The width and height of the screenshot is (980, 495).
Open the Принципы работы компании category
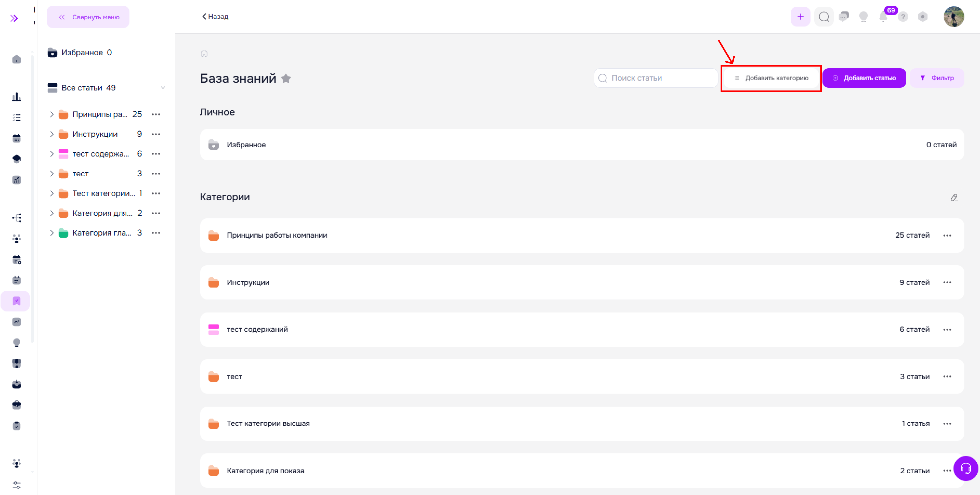click(582, 236)
